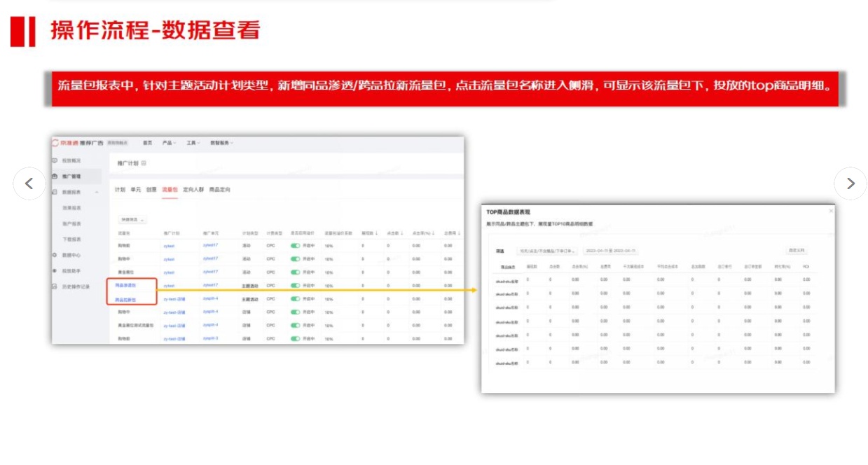Open 账户报表 in the sidebar

(x=72, y=224)
